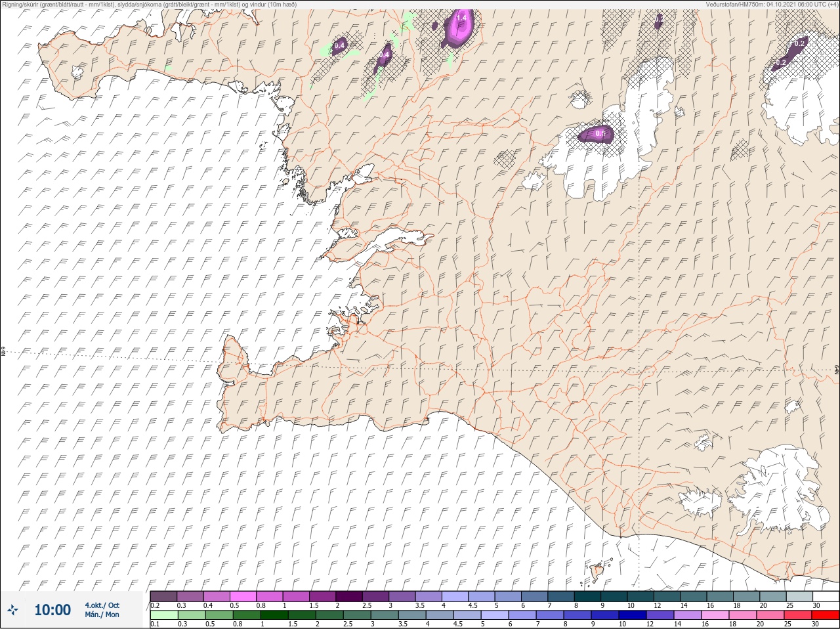Click the 1.4 precipitation value on the map
Image resolution: width=840 pixels, height=629 pixels.
(x=461, y=18)
